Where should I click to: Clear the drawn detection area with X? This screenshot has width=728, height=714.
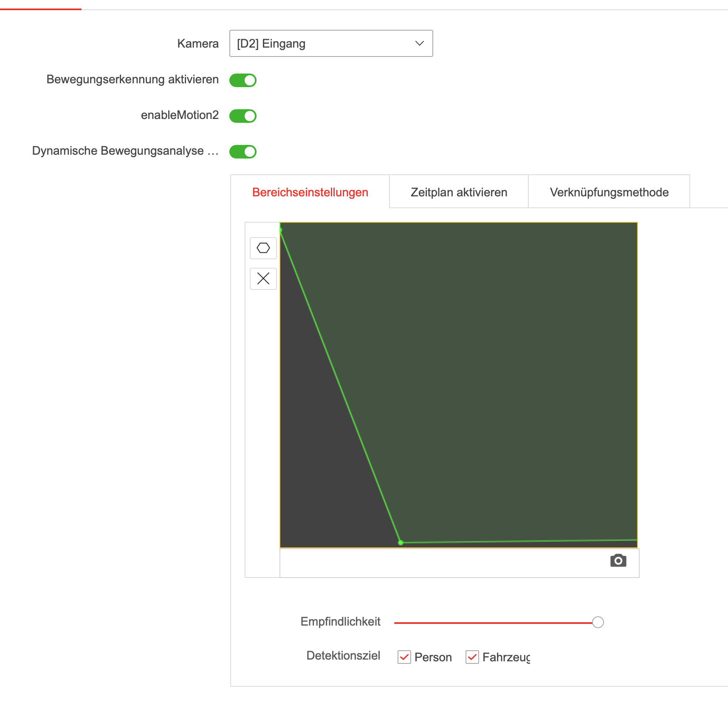tap(263, 279)
